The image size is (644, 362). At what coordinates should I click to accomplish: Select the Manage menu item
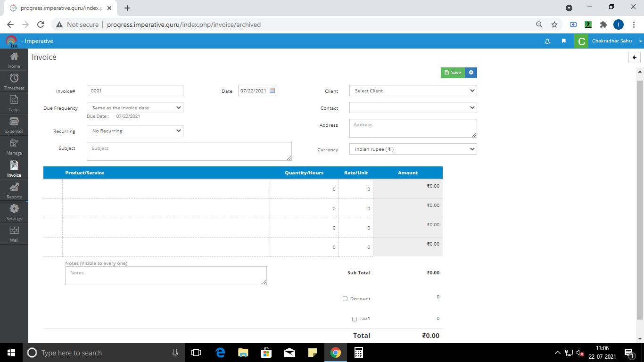[x=14, y=147]
